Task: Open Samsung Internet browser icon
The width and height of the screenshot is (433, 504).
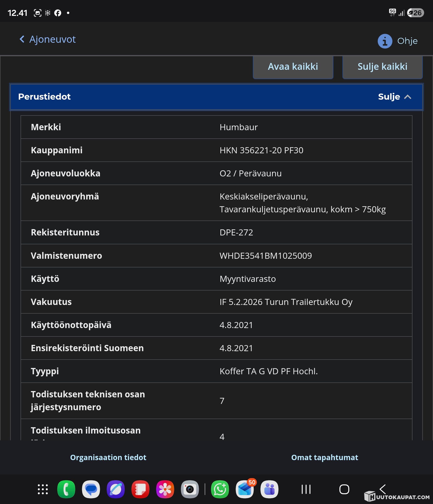Action: [115, 489]
